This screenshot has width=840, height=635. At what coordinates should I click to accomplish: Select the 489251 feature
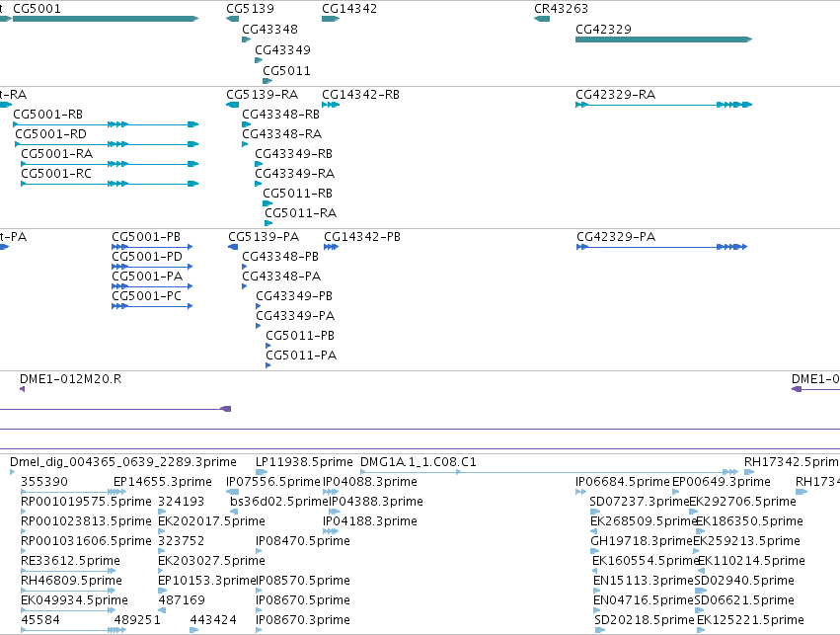(120, 631)
